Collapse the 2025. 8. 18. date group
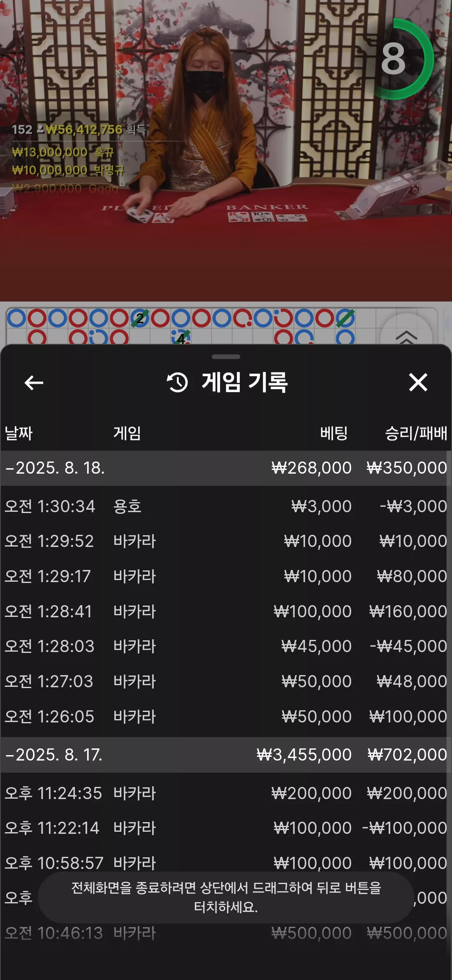This screenshot has width=452, height=980. [x=226, y=468]
